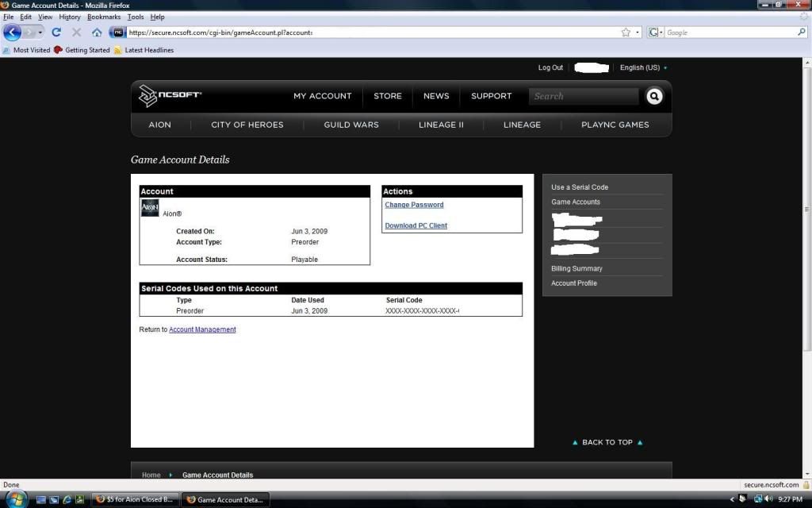Open the MY ACCOUNT navigation tab
The height and width of the screenshot is (508, 812).
pyautogui.click(x=322, y=96)
